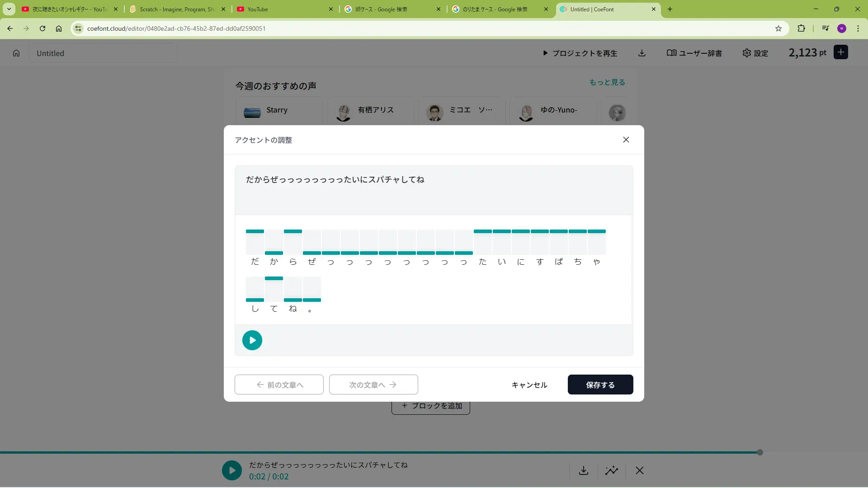Click the download icon in the top toolbar

coord(642,53)
